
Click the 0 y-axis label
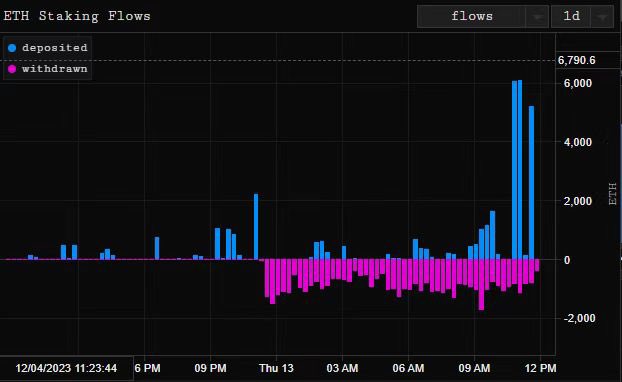[x=567, y=260]
